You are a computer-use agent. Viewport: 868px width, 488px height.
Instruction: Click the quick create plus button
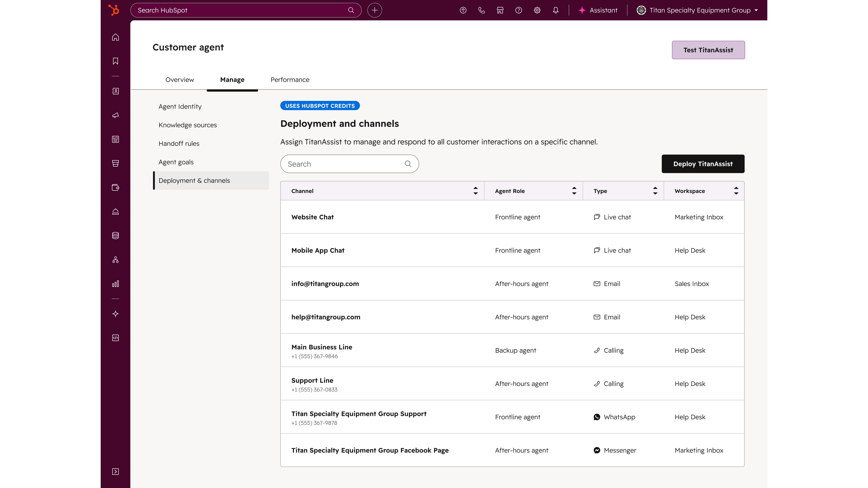tap(374, 10)
